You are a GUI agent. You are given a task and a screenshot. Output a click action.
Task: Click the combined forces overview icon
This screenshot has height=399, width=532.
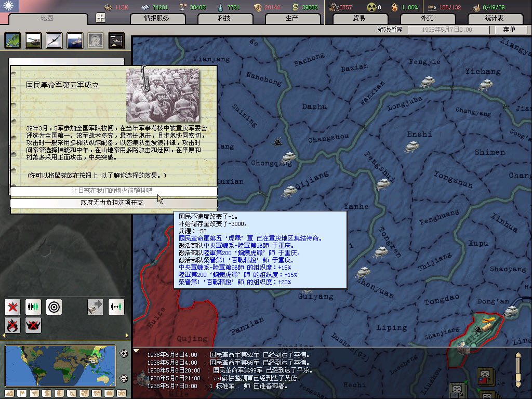point(116,40)
